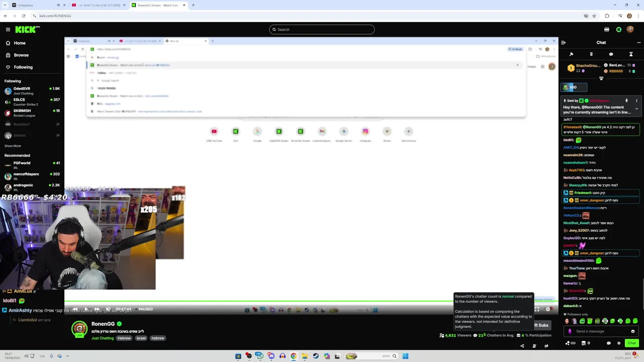Focus the Kick search field
644x362 pixels.
[x=322, y=30]
